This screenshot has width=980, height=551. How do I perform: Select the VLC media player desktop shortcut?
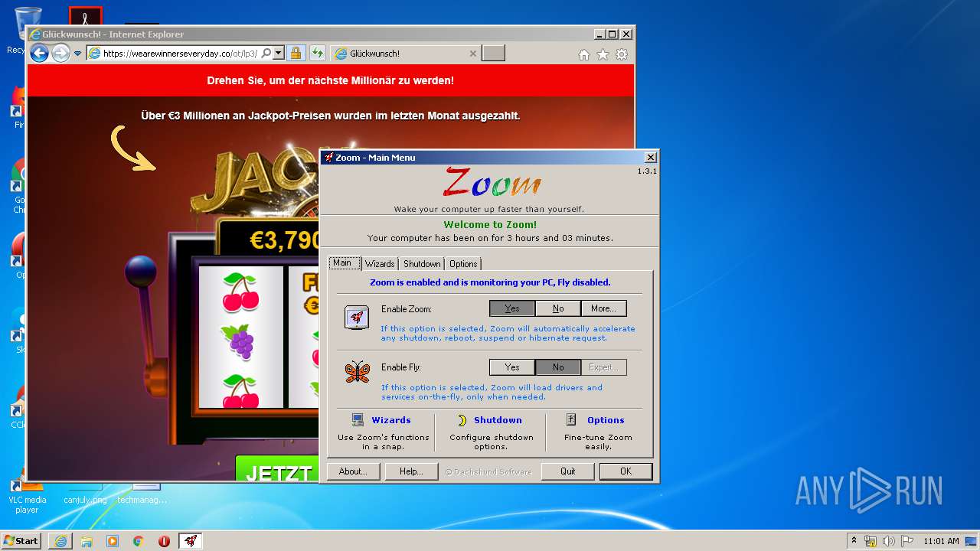click(x=27, y=494)
